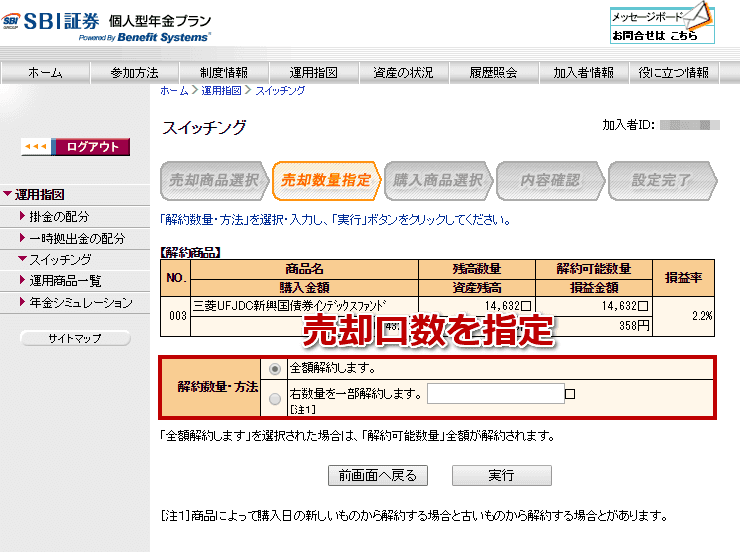Open the 資産の状況 menu tab
The width and height of the screenshot is (740, 552).
pyautogui.click(x=404, y=73)
